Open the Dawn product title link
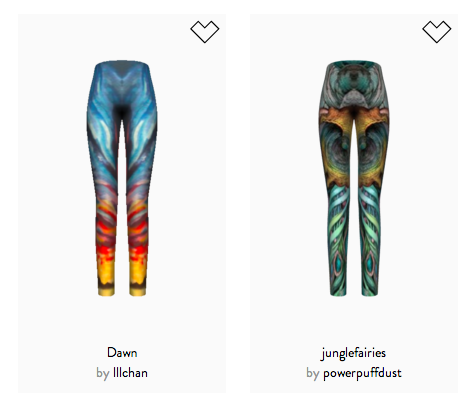 (x=122, y=353)
